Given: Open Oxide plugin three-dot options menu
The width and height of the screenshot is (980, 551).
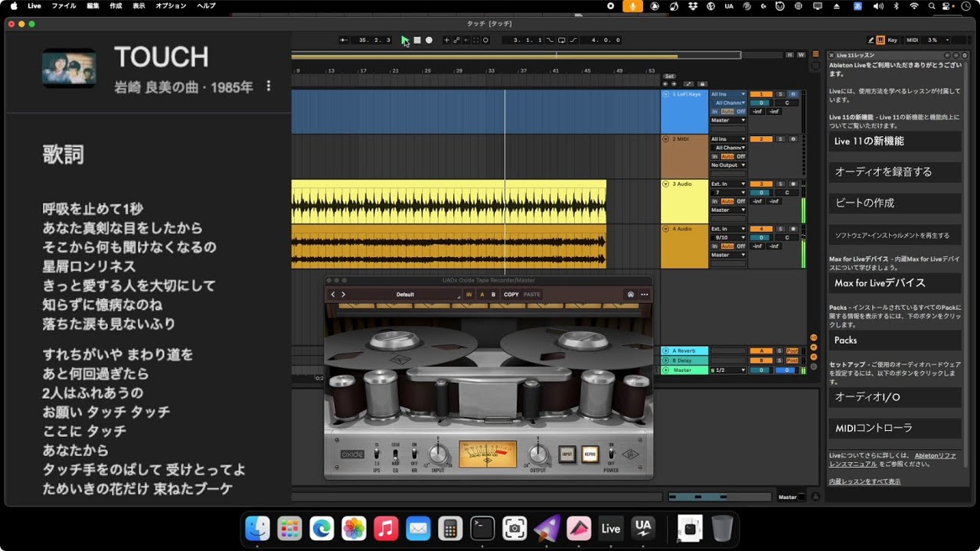Looking at the screenshot, I should click(x=645, y=295).
